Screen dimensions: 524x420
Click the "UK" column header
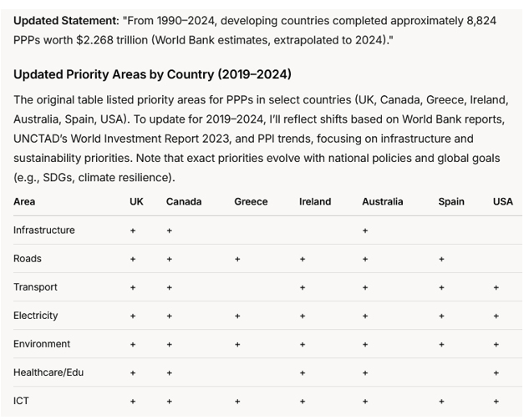click(136, 201)
